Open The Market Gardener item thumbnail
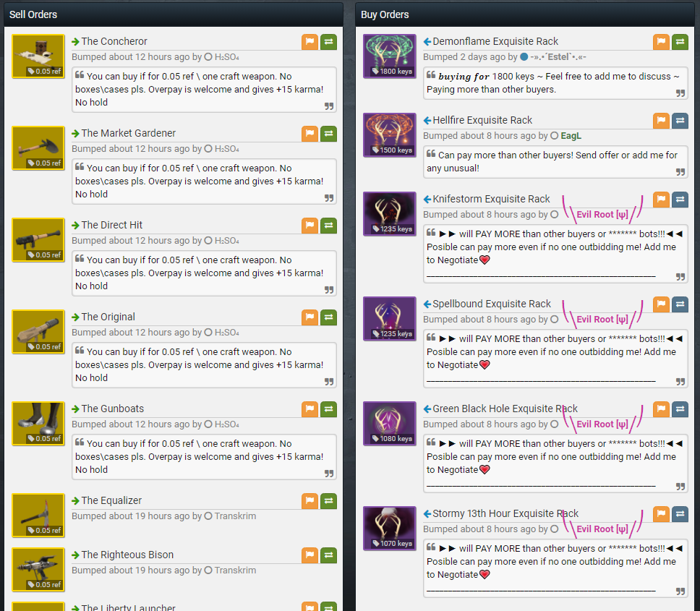 coord(38,148)
